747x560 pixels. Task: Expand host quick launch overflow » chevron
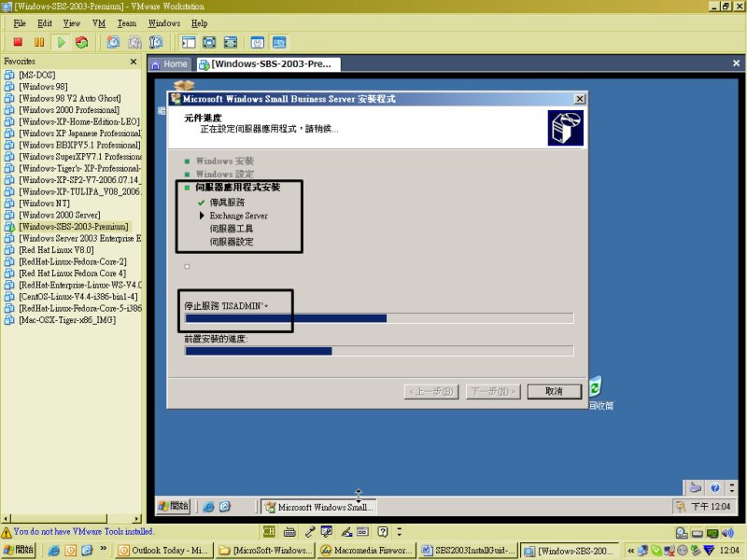(x=103, y=549)
